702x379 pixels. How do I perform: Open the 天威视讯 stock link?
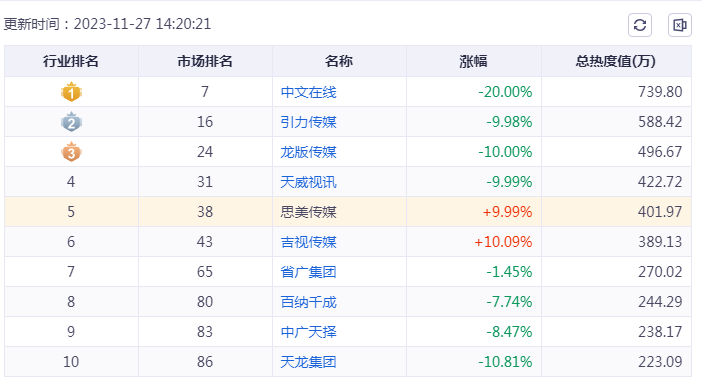pyautogui.click(x=308, y=182)
